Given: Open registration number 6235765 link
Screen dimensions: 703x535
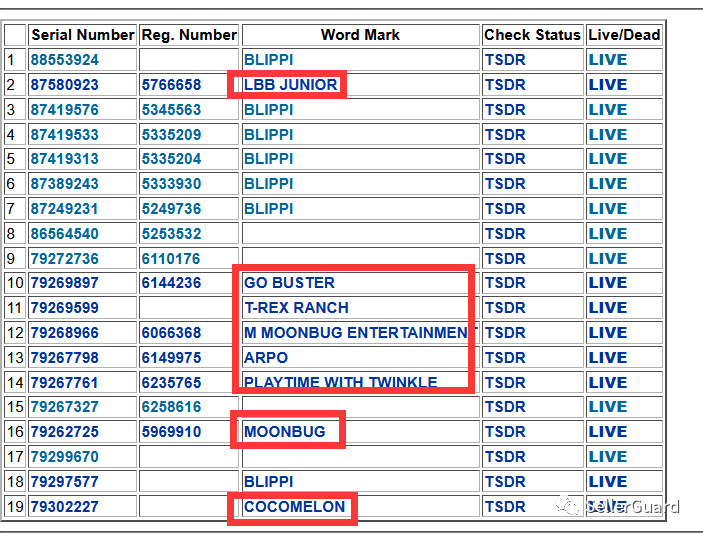Looking at the screenshot, I should tap(171, 383).
